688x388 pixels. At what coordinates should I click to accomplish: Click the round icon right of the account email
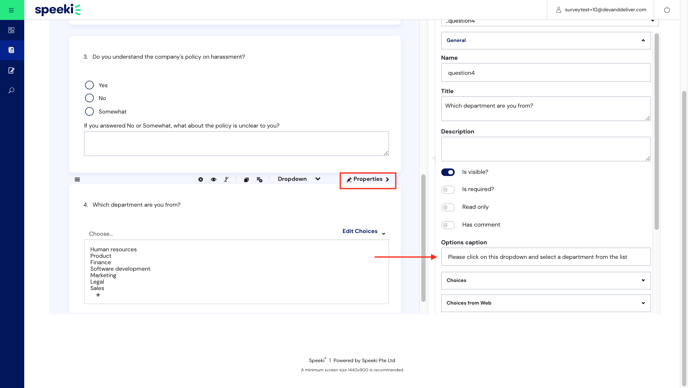click(666, 10)
